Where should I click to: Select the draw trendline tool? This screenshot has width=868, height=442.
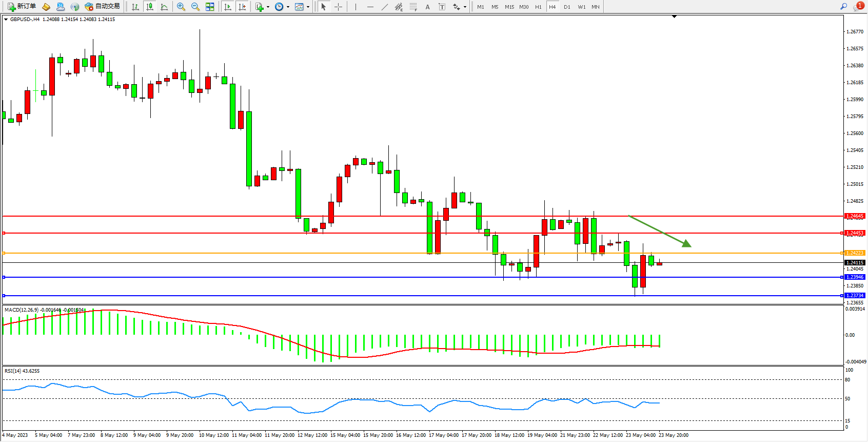[385, 7]
